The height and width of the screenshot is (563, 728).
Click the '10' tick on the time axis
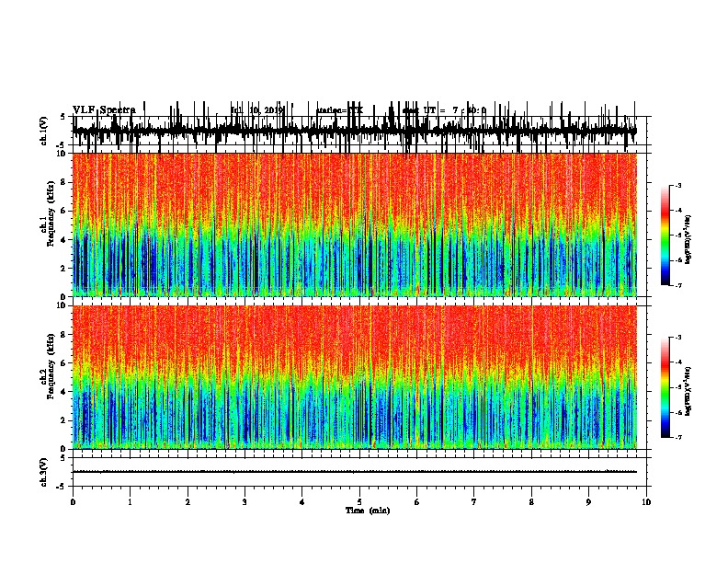[646, 501]
